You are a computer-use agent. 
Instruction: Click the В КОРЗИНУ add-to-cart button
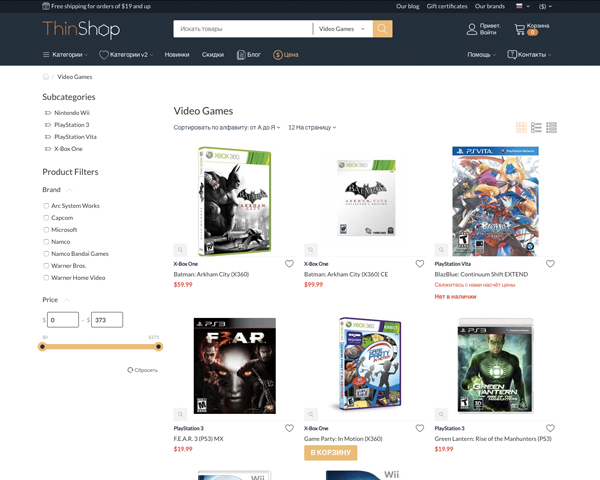(x=331, y=452)
